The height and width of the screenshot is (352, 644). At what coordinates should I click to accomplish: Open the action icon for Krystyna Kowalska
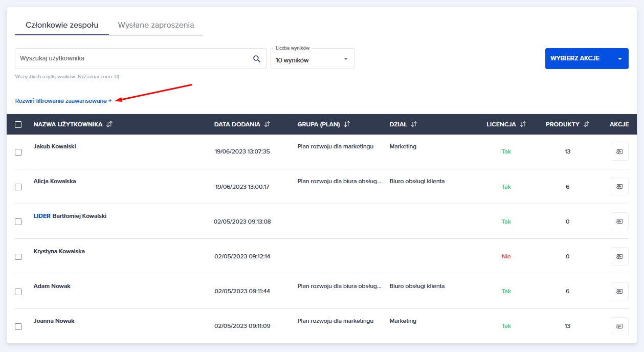pos(619,256)
